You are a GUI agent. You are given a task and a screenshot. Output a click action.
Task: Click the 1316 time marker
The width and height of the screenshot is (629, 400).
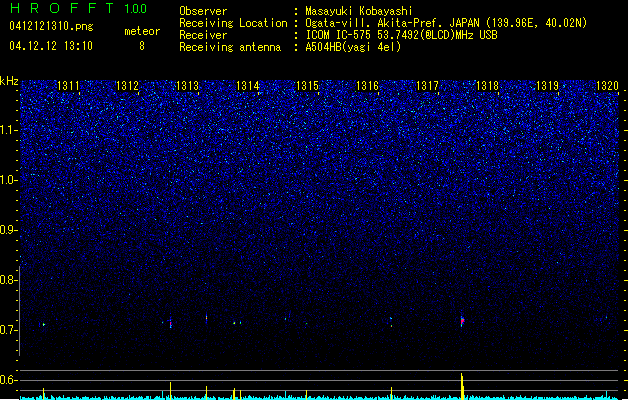point(367,86)
